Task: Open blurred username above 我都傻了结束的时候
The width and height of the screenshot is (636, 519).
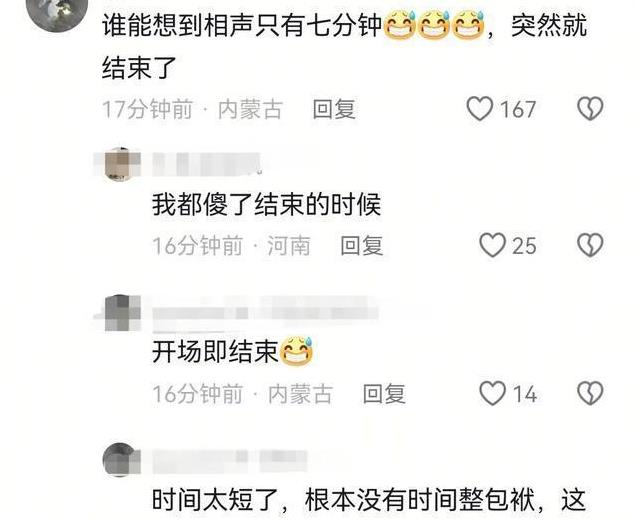Action: coord(207,164)
